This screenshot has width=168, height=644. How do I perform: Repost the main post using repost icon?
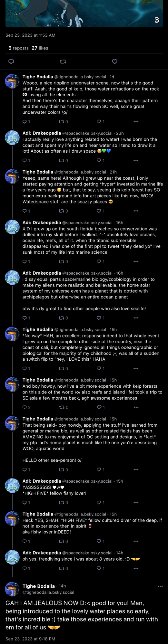click(63, 62)
